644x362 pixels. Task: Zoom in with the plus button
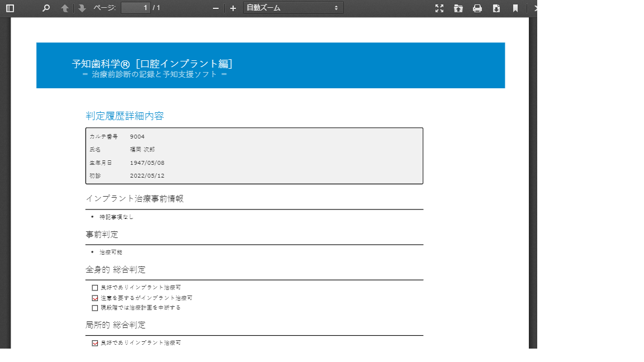233,8
